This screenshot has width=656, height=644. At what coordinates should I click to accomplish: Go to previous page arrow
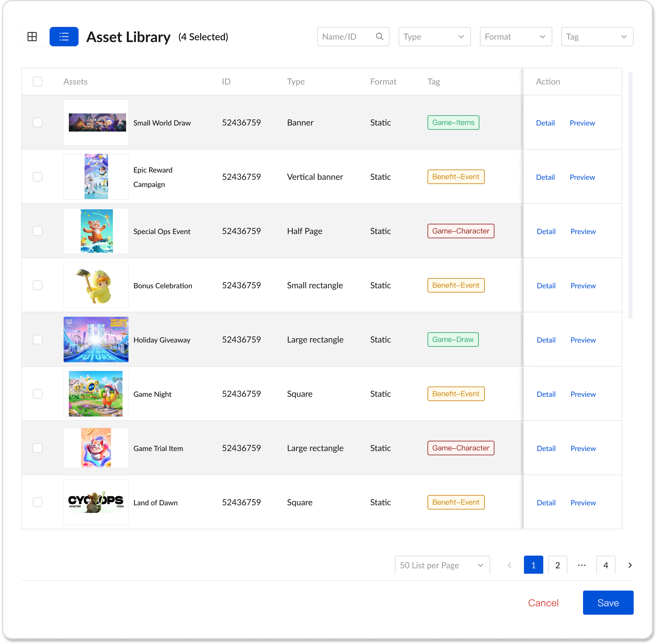509,565
